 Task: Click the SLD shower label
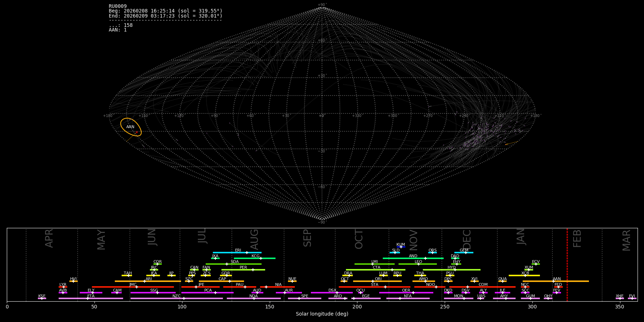396,250
